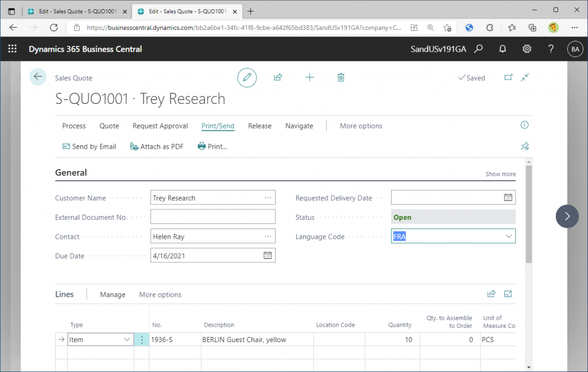
Task: Open the Request Approval menu
Action: tap(160, 126)
